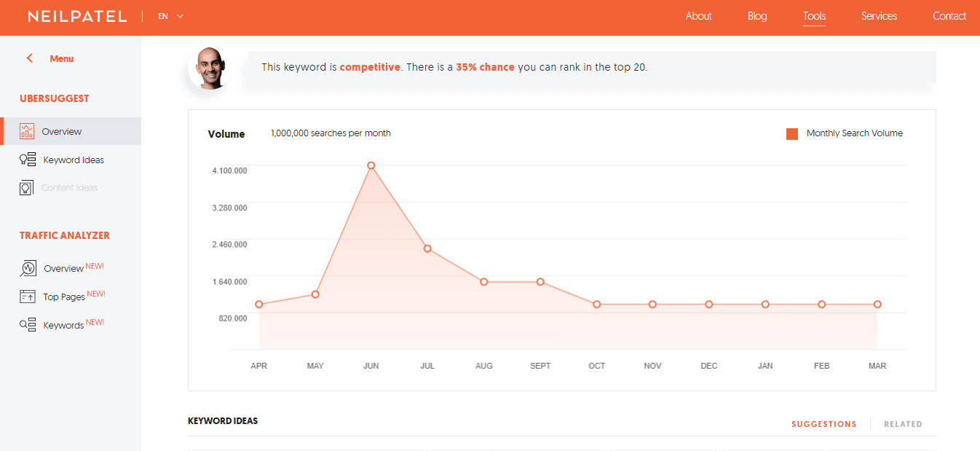Click the JAN data point on chart
Viewport: 980px width, 451px height.
point(765,305)
